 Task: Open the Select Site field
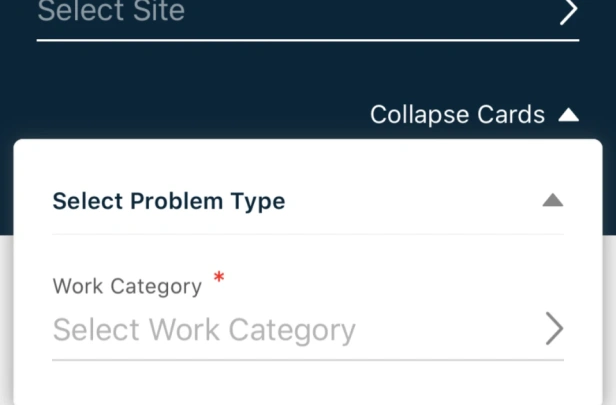pyautogui.click(x=308, y=16)
